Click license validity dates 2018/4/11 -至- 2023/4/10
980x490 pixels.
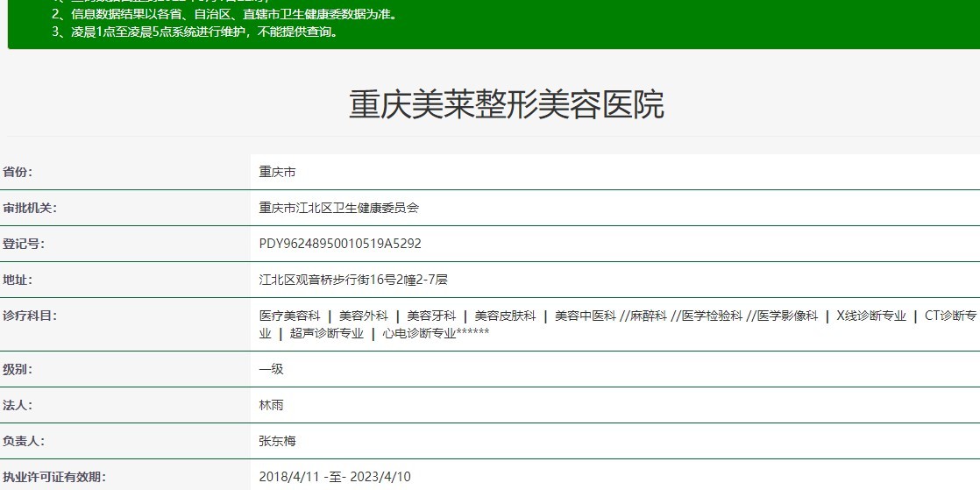[335, 477]
